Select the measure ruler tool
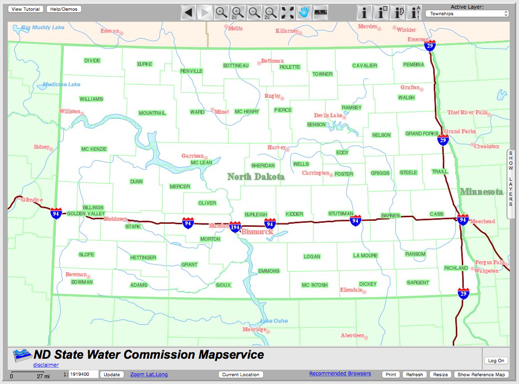 tap(320, 13)
